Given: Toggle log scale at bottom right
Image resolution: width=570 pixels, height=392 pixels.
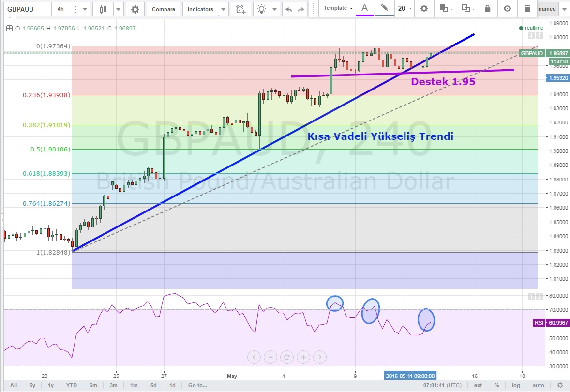Looking at the screenshot, I should [x=516, y=385].
